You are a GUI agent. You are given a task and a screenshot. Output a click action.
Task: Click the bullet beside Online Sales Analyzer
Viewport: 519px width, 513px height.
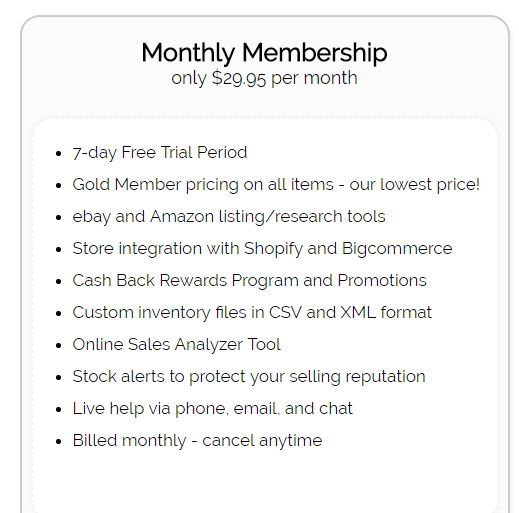click(59, 346)
